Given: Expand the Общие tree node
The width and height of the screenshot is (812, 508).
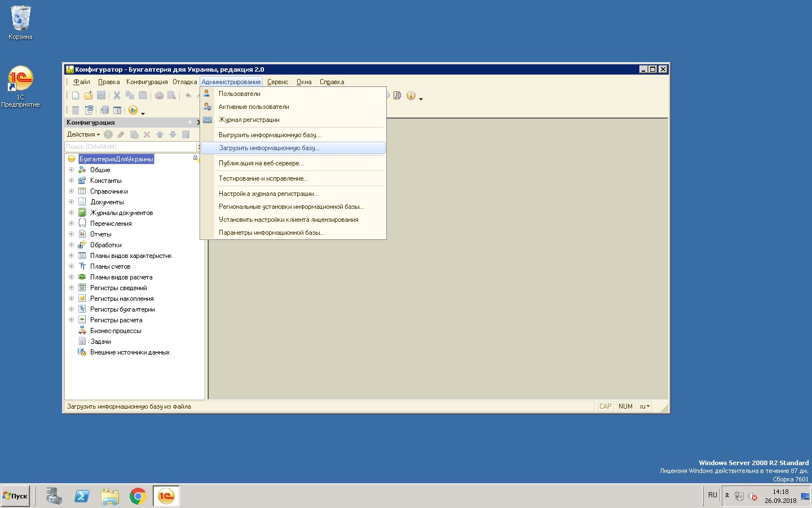Looking at the screenshot, I should point(72,170).
